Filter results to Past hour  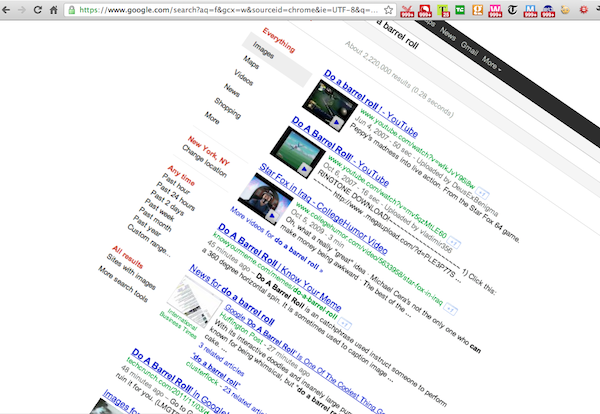tap(176, 184)
